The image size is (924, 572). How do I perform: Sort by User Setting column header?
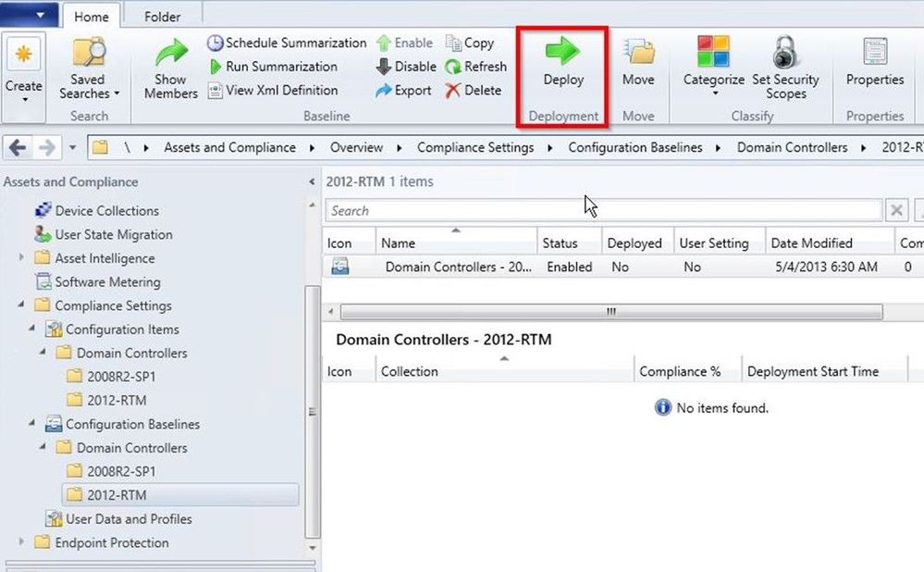720,242
